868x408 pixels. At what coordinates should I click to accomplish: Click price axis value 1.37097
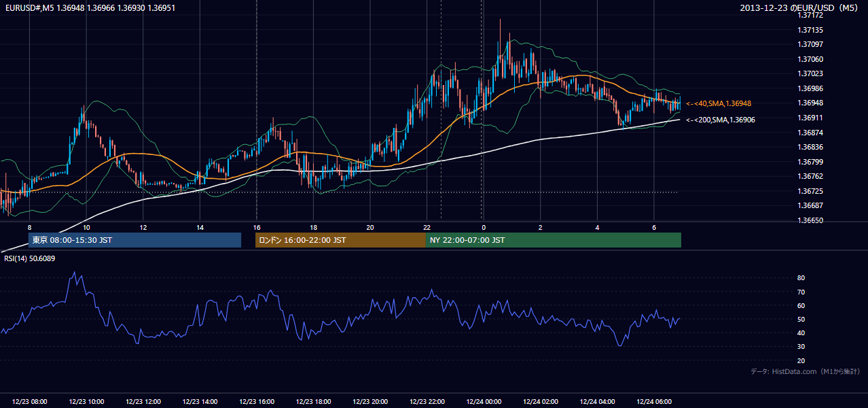pyautogui.click(x=810, y=44)
